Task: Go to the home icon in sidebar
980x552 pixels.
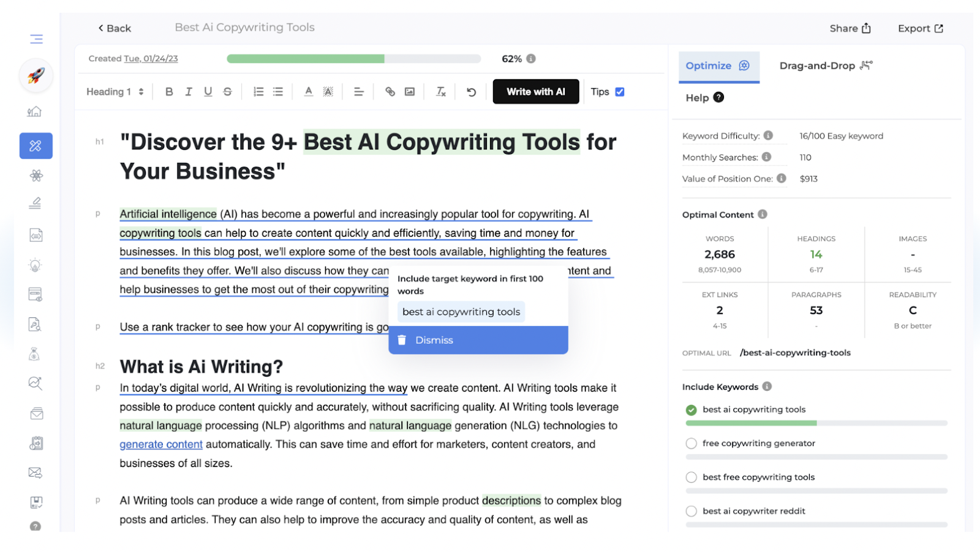Action: pos(35,112)
